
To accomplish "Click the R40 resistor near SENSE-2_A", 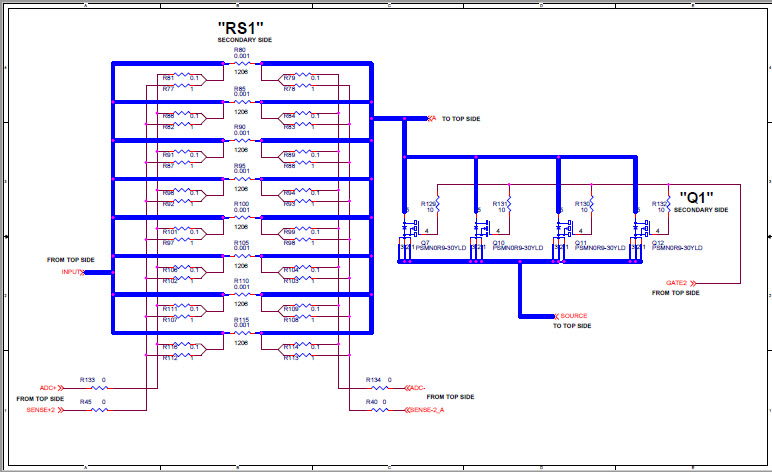I will [x=390, y=409].
